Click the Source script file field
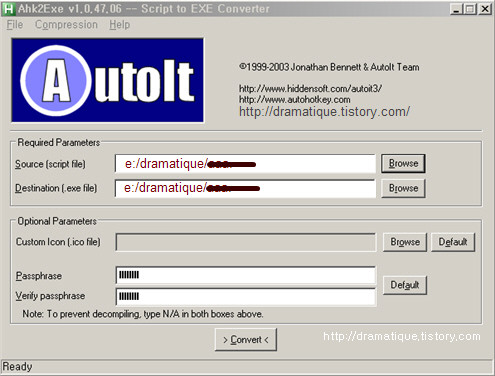Image resolution: width=495 pixels, height=376 pixels. point(245,164)
